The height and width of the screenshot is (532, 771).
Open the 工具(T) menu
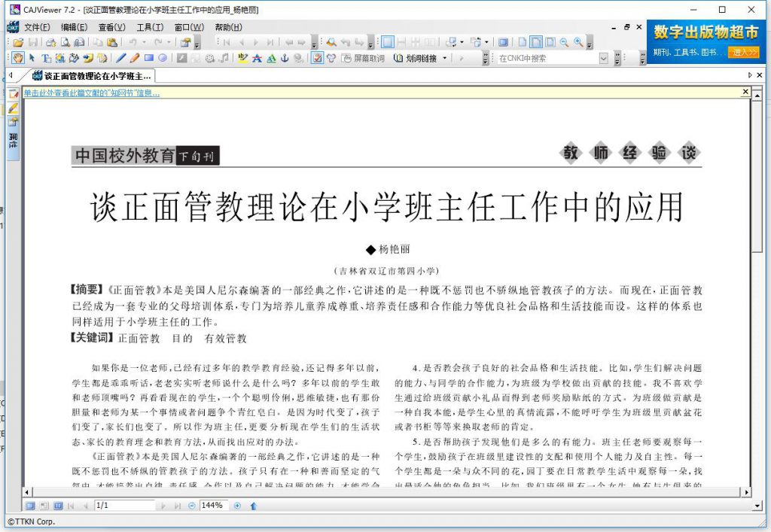click(x=150, y=27)
